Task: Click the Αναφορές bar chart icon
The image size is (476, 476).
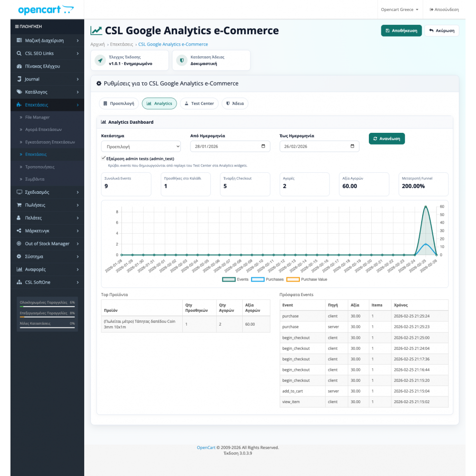Action: coord(19,269)
